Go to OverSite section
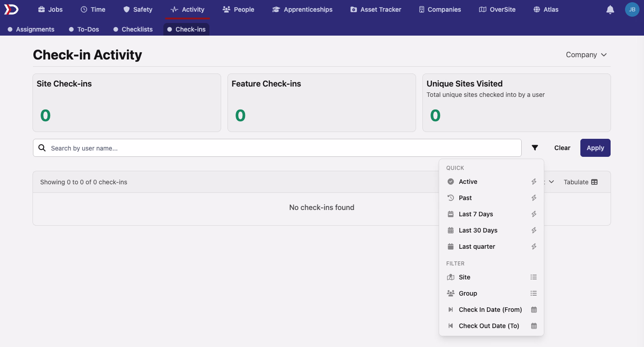The width and height of the screenshot is (644, 347). pyautogui.click(x=497, y=9)
